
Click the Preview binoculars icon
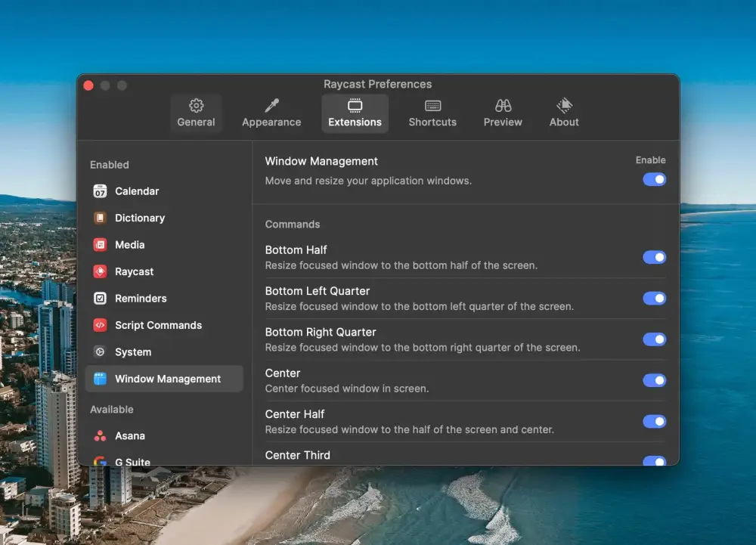click(503, 106)
